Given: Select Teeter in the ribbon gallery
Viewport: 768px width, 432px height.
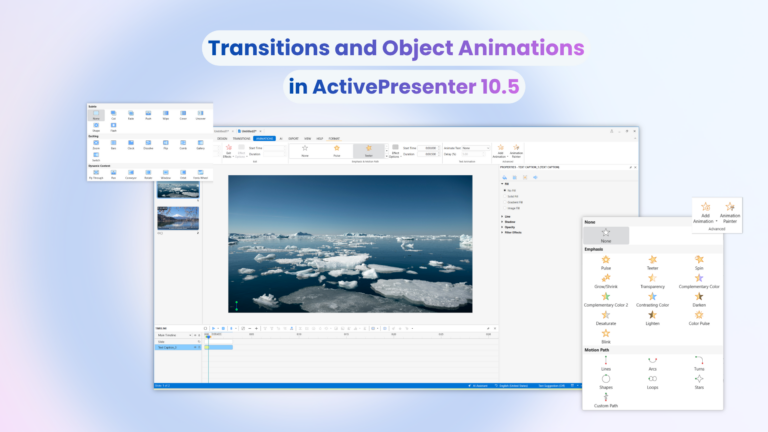Looking at the screenshot, I should click(x=368, y=151).
